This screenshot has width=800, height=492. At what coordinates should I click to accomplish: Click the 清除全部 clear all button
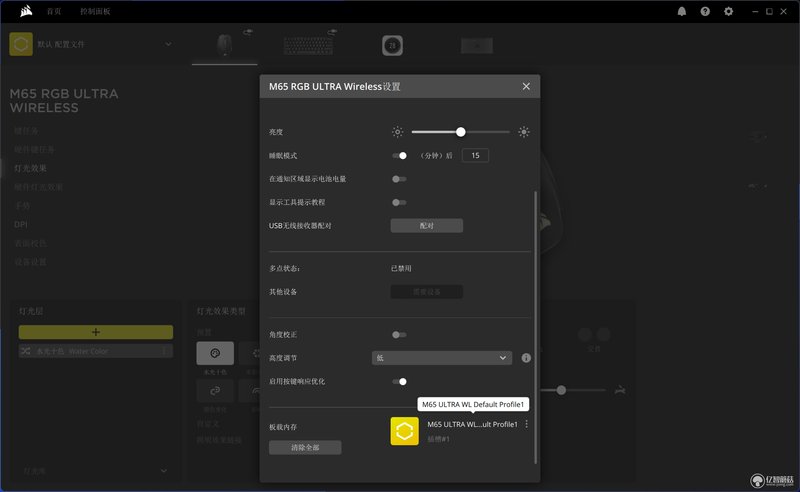(305, 448)
